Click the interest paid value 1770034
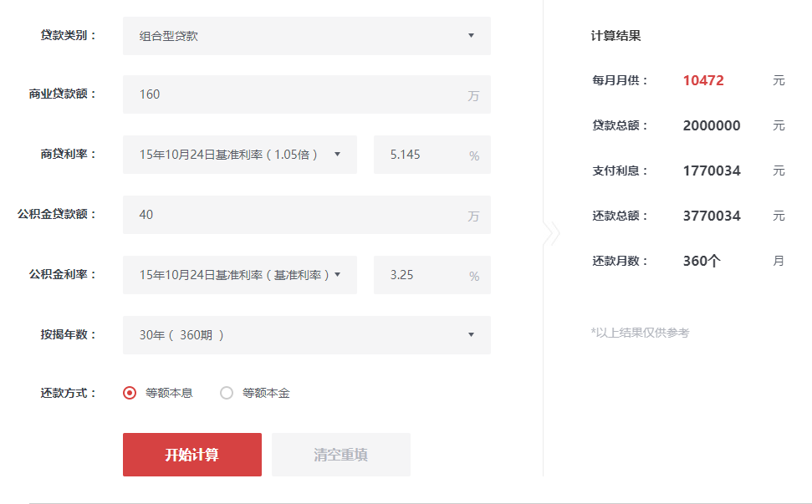The height and width of the screenshot is (504, 812). click(x=712, y=171)
